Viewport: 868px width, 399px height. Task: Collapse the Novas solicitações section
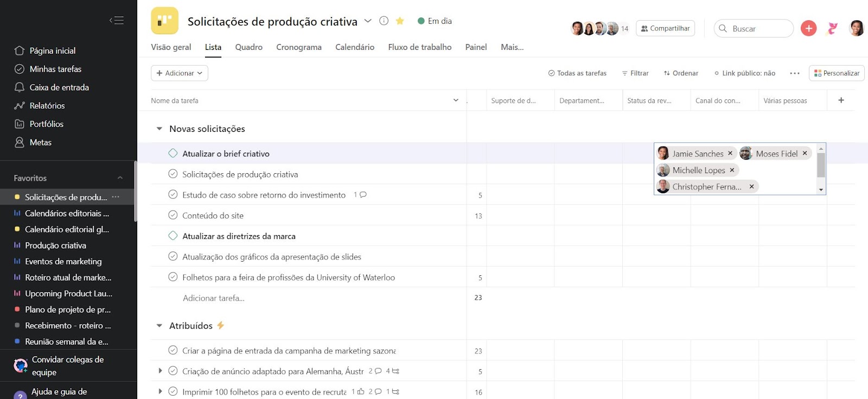click(x=159, y=129)
